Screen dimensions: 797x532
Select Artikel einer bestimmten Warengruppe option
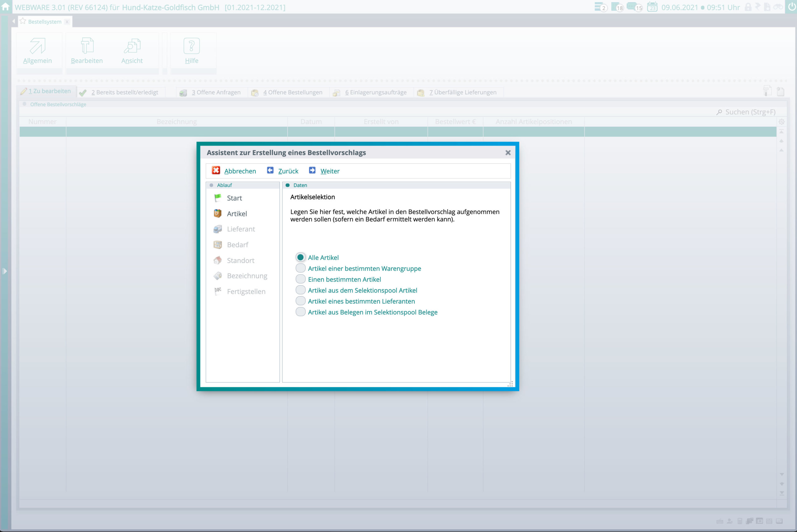[300, 268]
